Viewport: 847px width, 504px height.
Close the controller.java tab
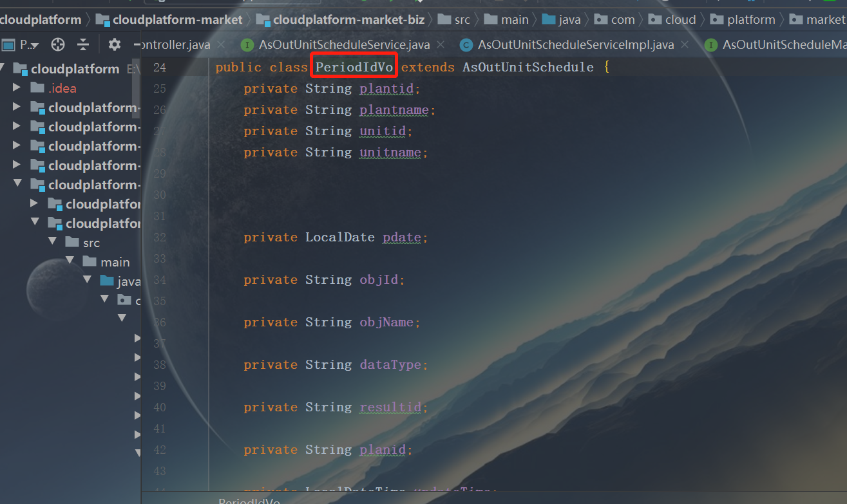222,45
